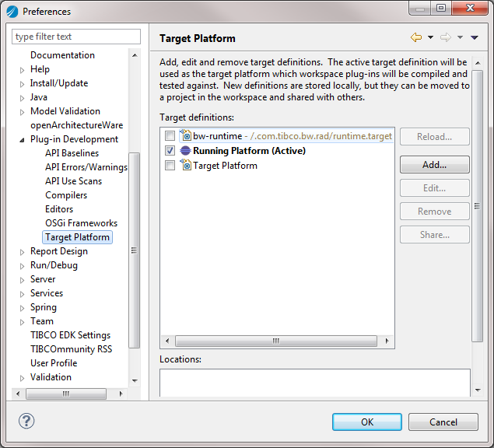Collapse the Plug-in Development node
The image size is (494, 448).
pos(22,140)
